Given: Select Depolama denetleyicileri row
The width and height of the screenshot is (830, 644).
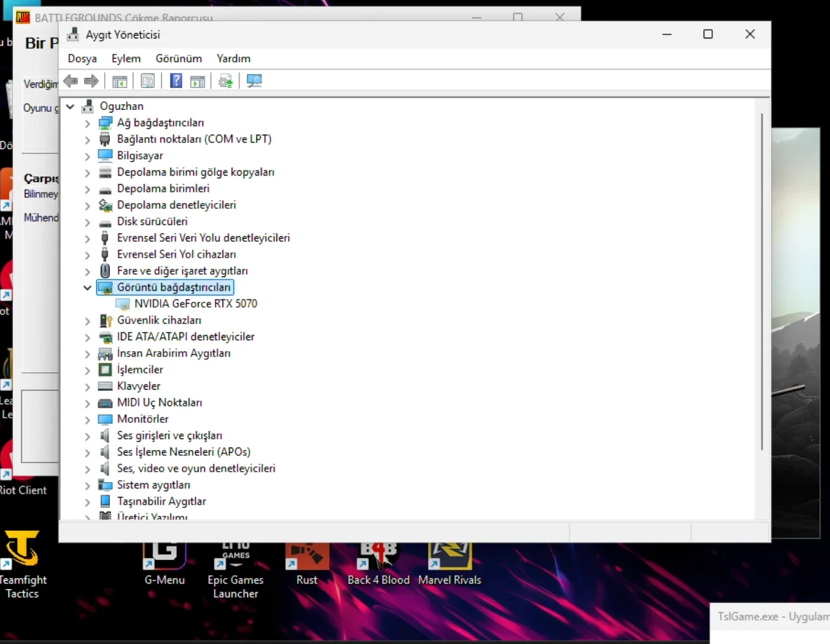Looking at the screenshot, I should click(x=176, y=205).
